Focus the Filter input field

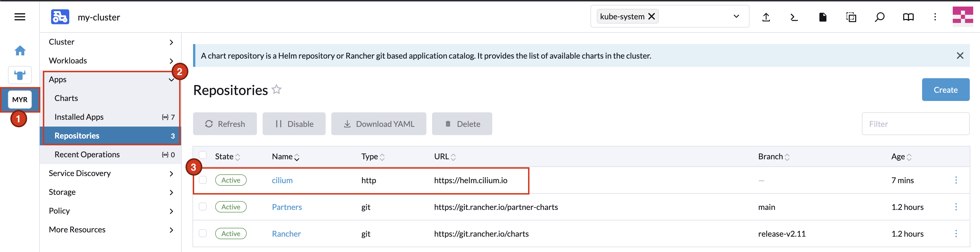coord(915,123)
